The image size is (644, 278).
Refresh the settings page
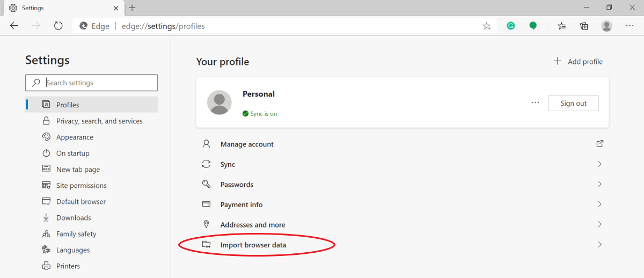pos(58,26)
